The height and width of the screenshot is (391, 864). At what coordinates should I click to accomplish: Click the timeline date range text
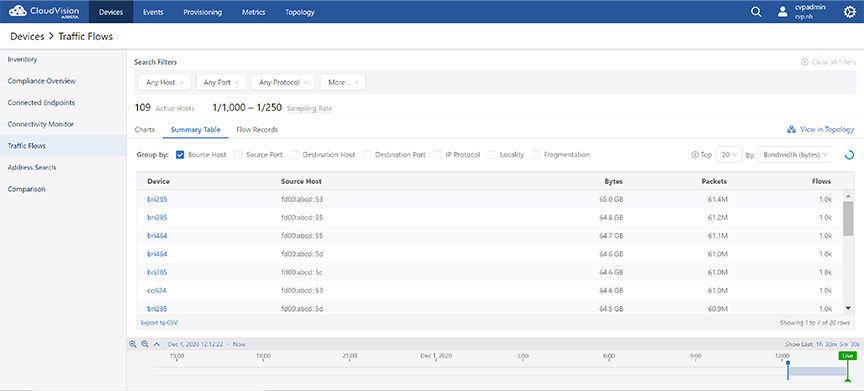click(x=207, y=344)
